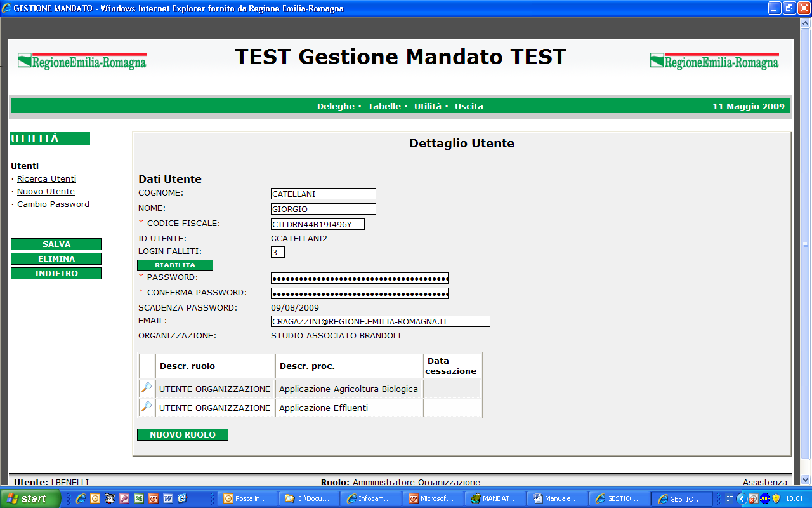The image size is (812, 508).
Task: Click the page vertical scrollbar thumb
Action: pos(806,244)
